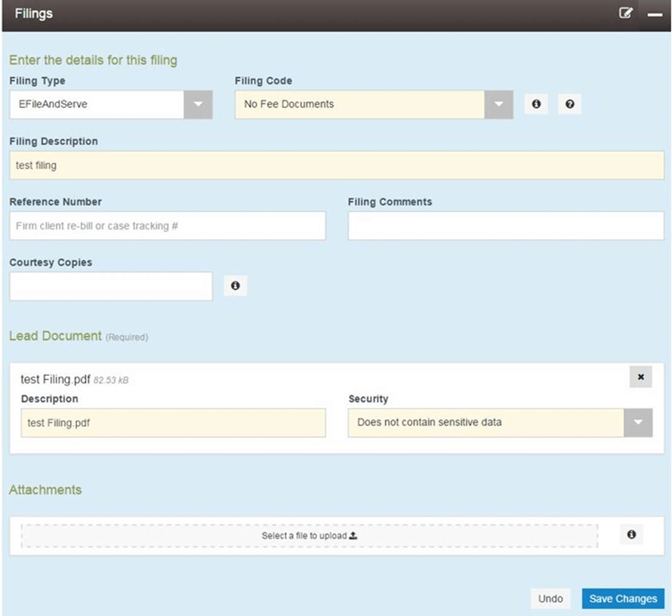Open the Filing Type dropdown
This screenshot has width=672, height=616.
click(198, 103)
